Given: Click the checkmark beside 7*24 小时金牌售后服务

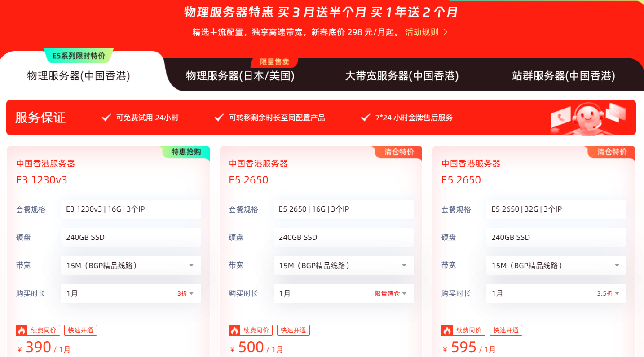Looking at the screenshot, I should click(366, 118).
